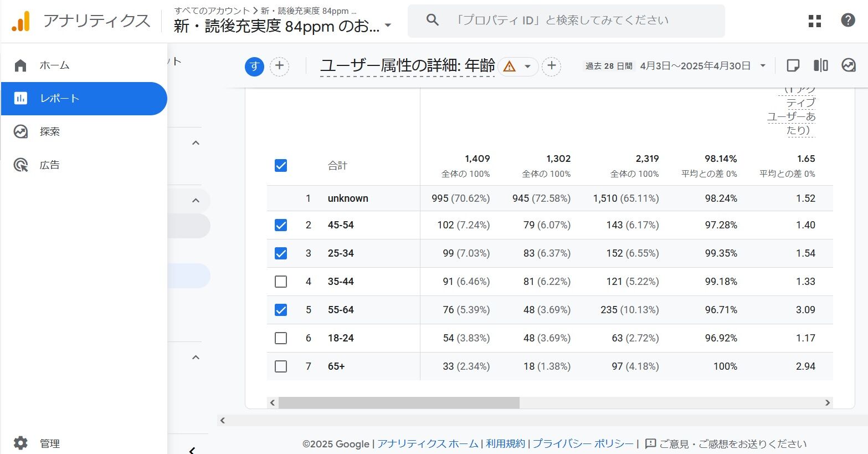Click the 235 (10.13%) cell
Viewport: 868px width, 454px height.
[630, 310]
